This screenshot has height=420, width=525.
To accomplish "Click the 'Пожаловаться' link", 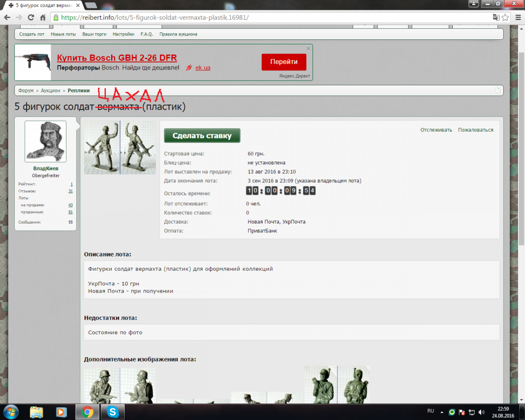I will coord(476,130).
